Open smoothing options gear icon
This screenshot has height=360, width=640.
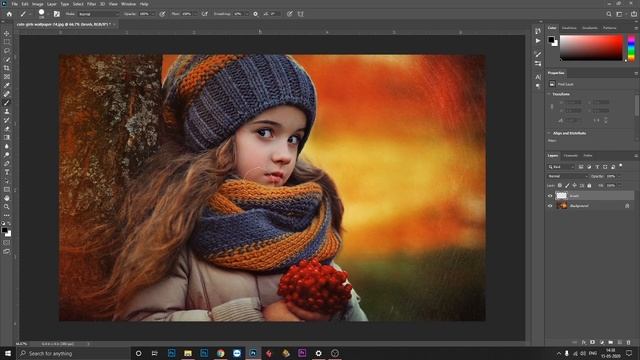[256, 14]
